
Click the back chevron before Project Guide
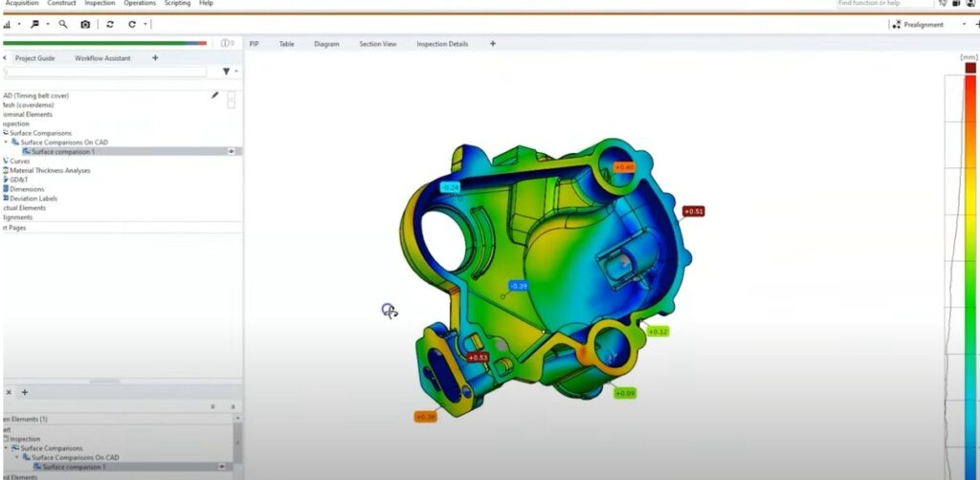click(6, 58)
